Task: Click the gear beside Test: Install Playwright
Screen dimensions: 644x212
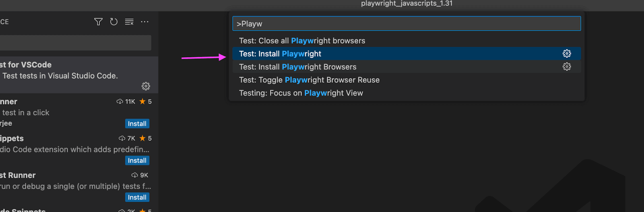Action: tap(567, 54)
